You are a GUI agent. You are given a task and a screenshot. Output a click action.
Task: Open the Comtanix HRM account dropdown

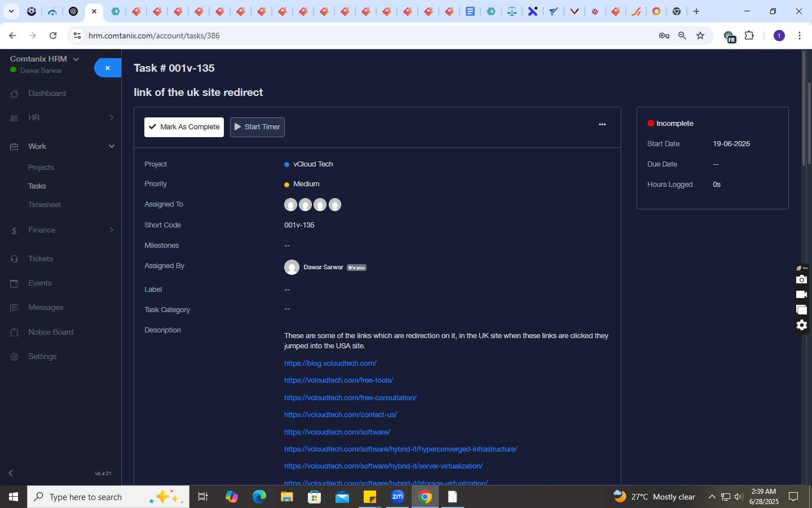click(x=45, y=59)
